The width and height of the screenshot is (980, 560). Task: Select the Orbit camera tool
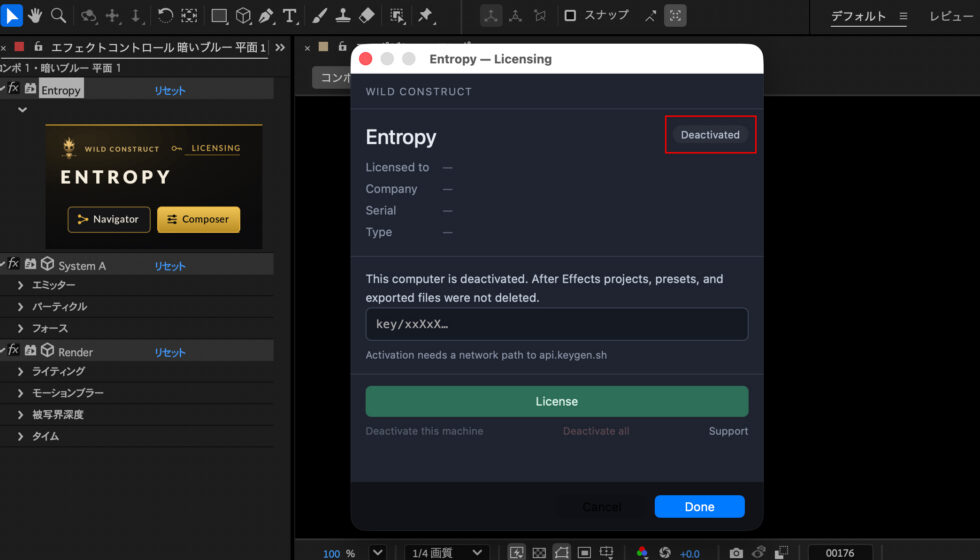click(88, 16)
